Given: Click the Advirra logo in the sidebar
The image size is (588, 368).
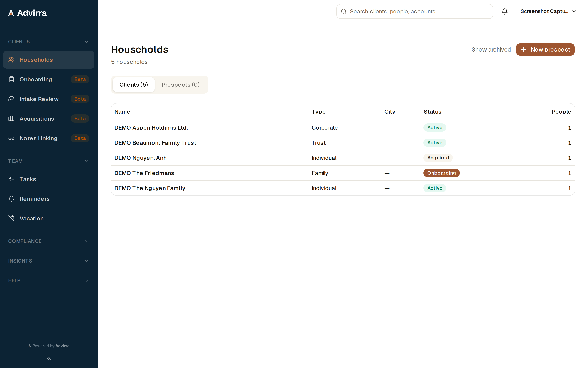Looking at the screenshot, I should [27, 13].
